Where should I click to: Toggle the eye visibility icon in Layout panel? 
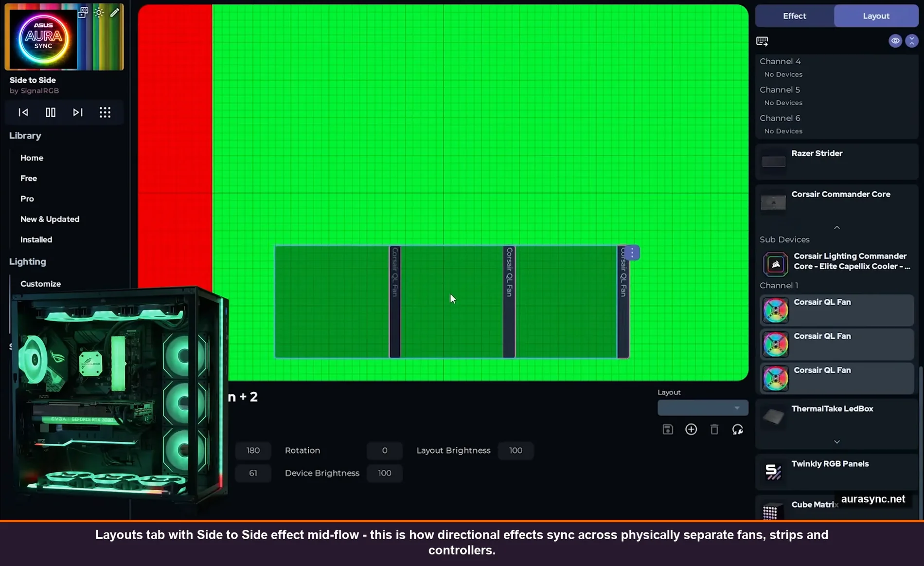895,41
